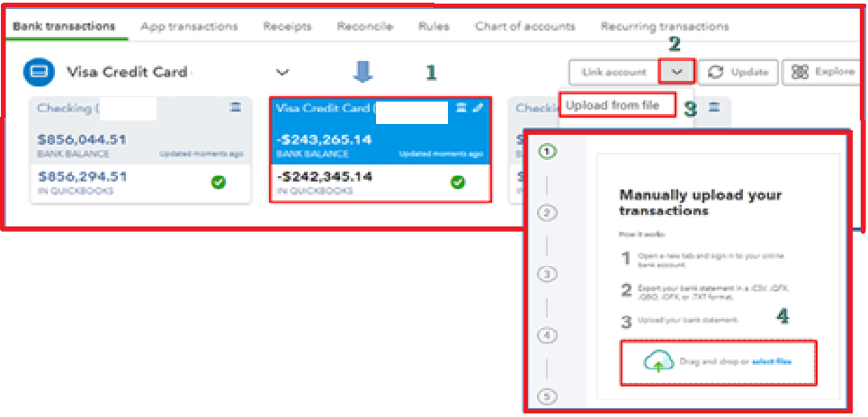Click the bank icon on first Checking card
The width and height of the screenshot is (868, 417).
[x=236, y=109]
